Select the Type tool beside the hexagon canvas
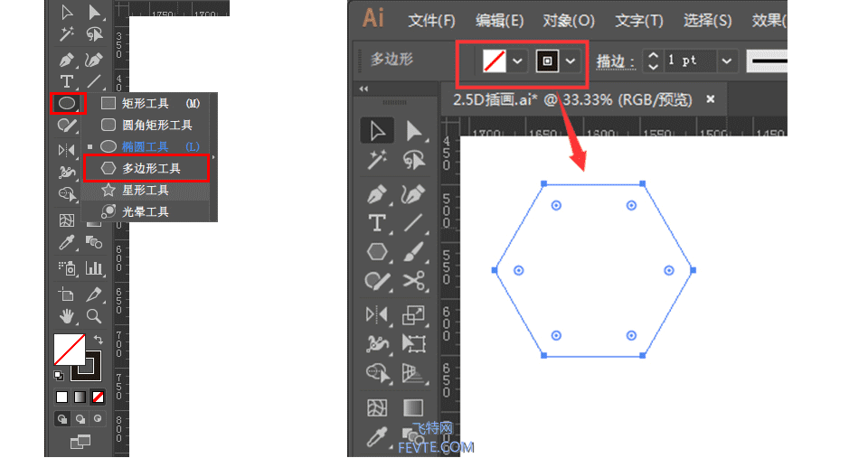 (x=378, y=223)
